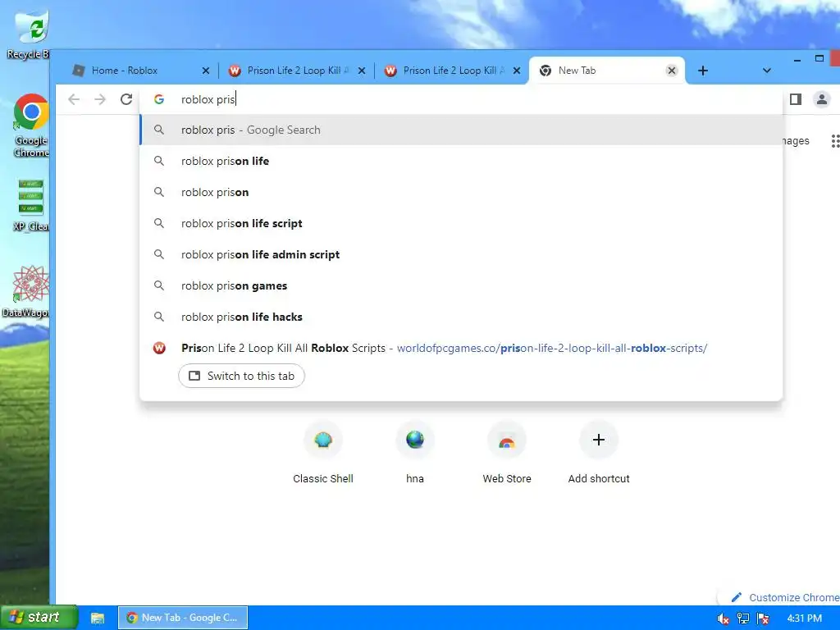Choose 'roblox prison life' suggestion
This screenshot has height=630, width=840.
(x=461, y=161)
